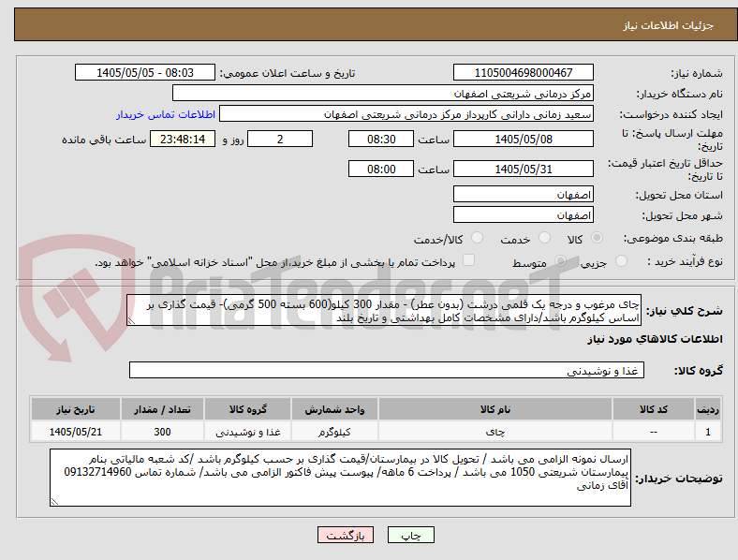The width and height of the screenshot is (738, 560).
Task: Click the چای item name cell
Action: (x=495, y=432)
